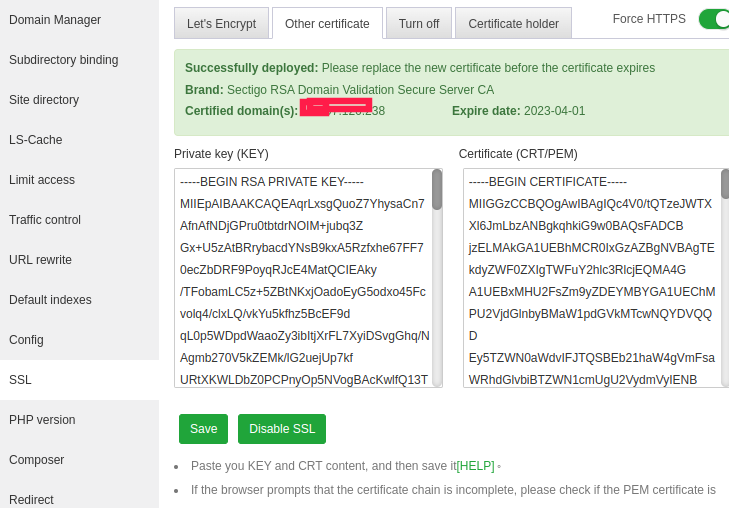This screenshot has width=729, height=508.
Task: Click BEGIN RSA PRIVATE KEY line
Action: click(x=272, y=182)
